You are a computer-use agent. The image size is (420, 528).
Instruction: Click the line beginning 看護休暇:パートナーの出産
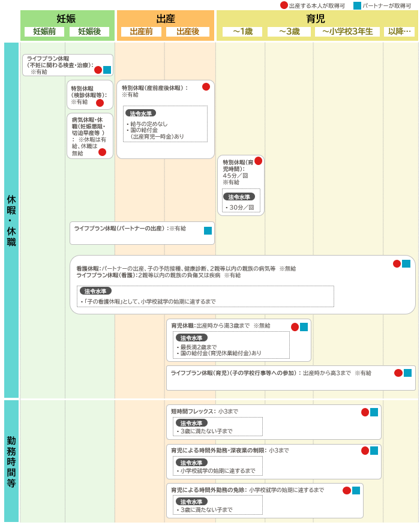click(x=186, y=268)
